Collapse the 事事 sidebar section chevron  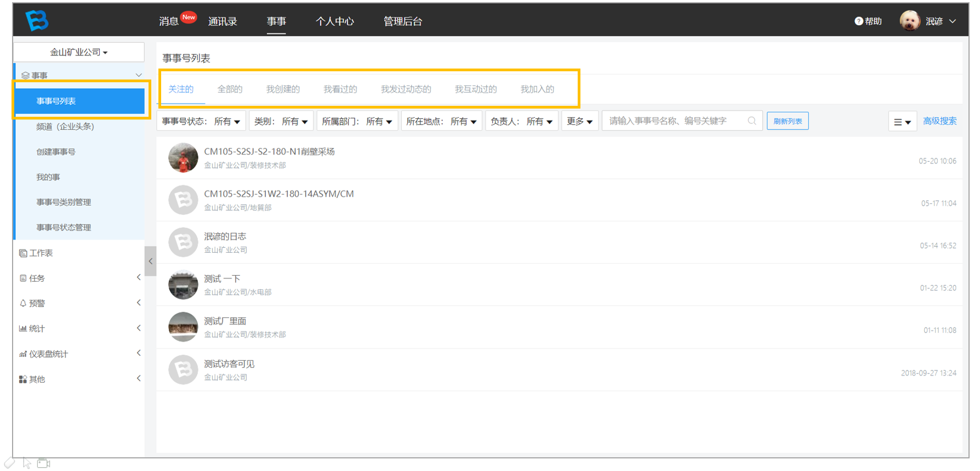[x=139, y=75]
